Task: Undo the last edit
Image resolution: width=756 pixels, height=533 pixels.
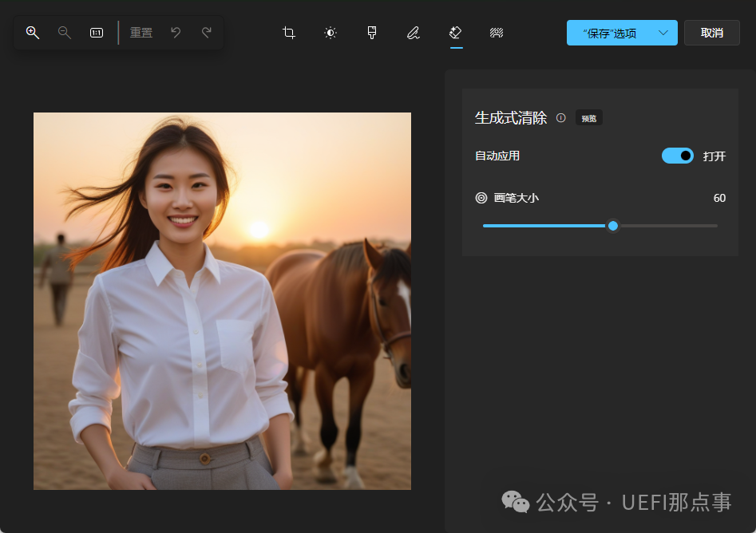Action: [176, 33]
